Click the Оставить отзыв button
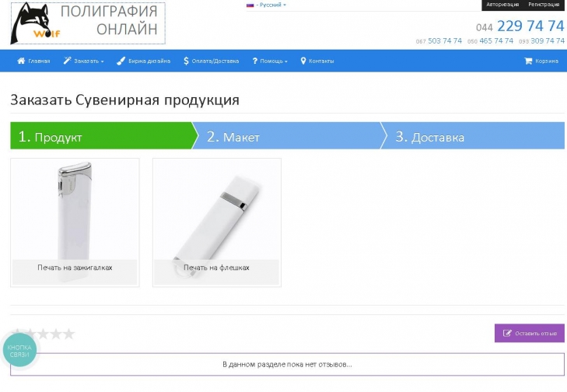Image resolution: width=567 pixels, height=392 pixels. point(530,333)
